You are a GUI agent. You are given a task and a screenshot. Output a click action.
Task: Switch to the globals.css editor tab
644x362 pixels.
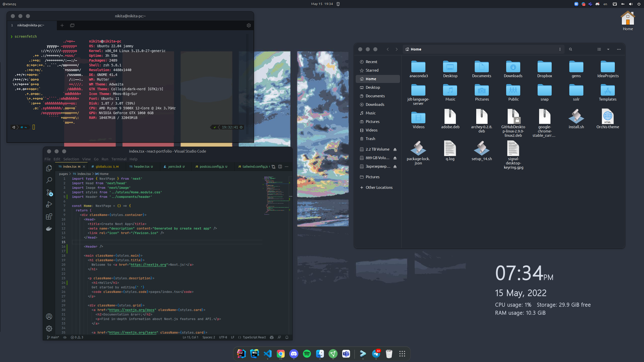pyautogui.click(x=103, y=167)
